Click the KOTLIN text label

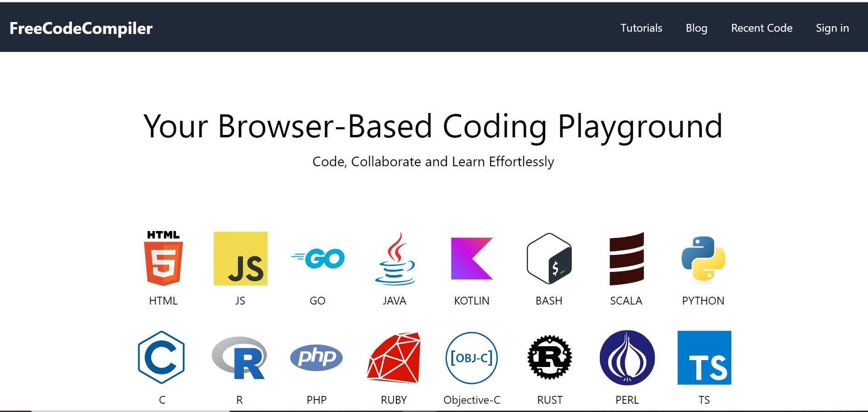[x=472, y=301]
